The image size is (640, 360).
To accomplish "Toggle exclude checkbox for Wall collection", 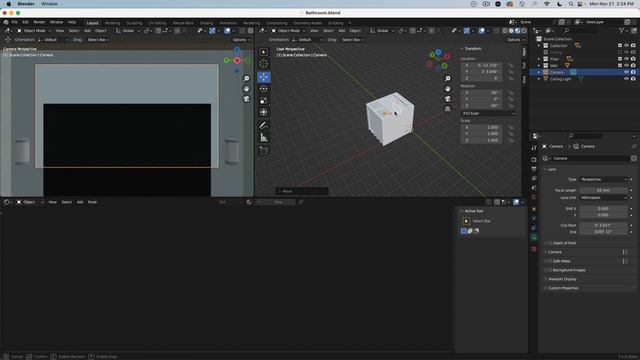I will 620,65.
